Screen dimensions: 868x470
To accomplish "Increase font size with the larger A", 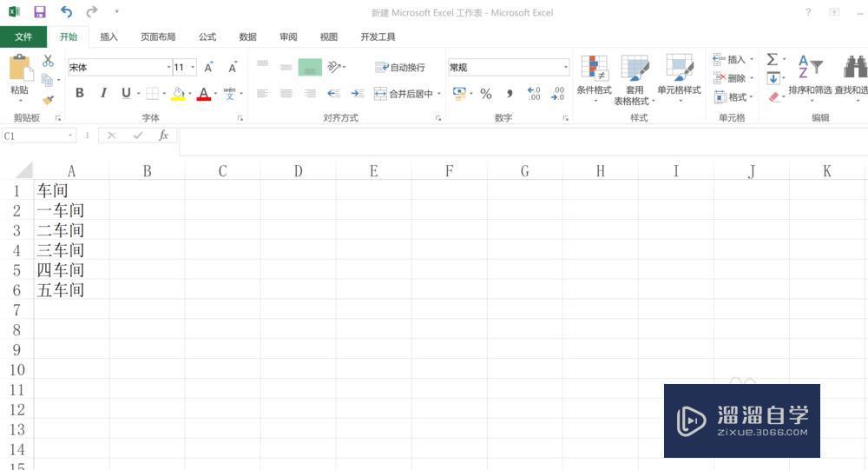I will pos(208,68).
